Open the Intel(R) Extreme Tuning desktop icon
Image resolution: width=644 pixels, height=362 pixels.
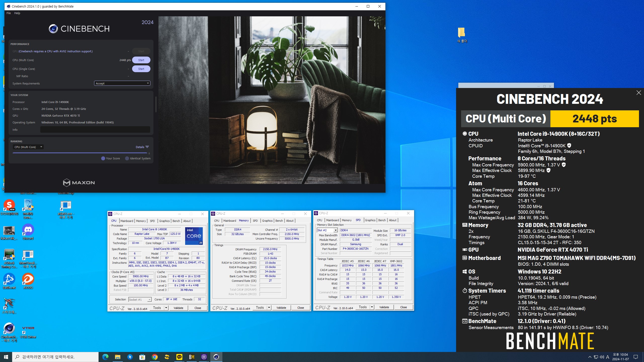coord(28,209)
